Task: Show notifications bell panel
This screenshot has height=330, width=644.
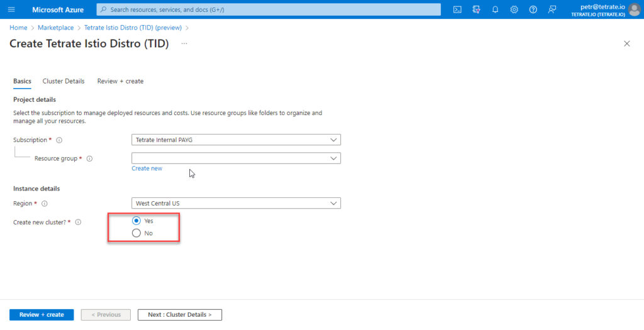Action: 496,9
